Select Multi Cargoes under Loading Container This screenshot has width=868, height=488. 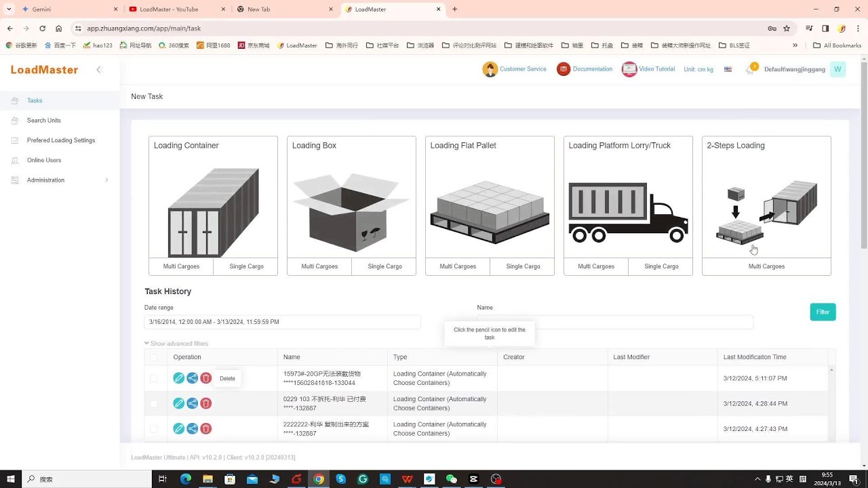click(181, 266)
